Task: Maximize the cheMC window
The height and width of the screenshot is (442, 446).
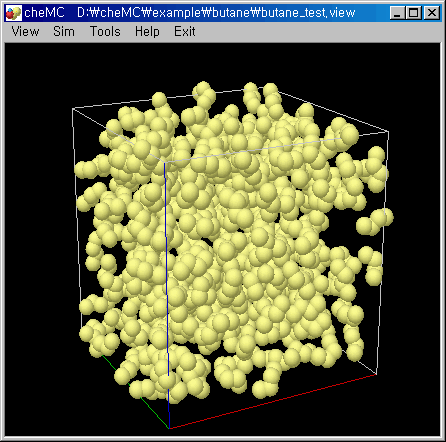Action: click(x=413, y=13)
